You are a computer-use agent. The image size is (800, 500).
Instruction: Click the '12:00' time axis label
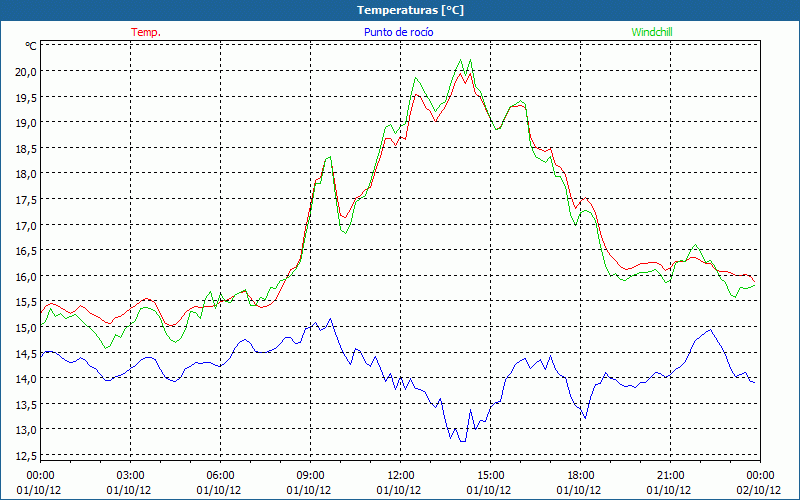coord(401,476)
